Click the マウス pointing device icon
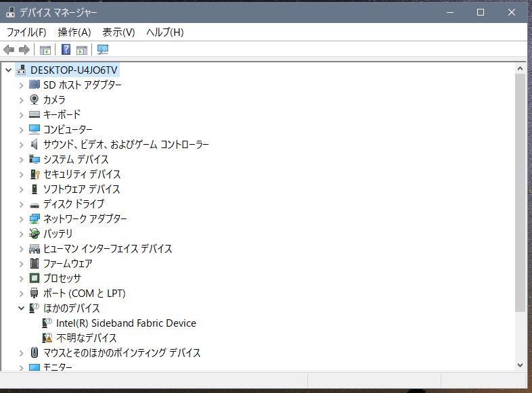 (35, 352)
